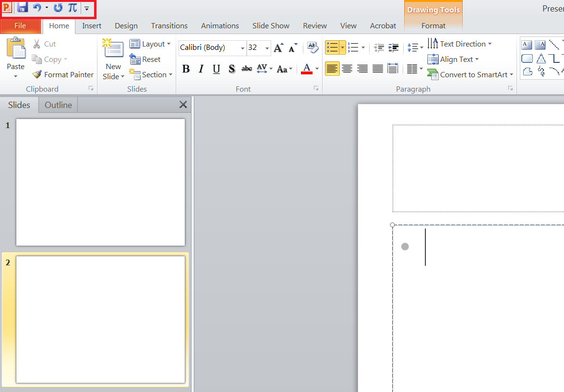The width and height of the screenshot is (564, 392).
Task: Toggle Underline formatting
Action: [216, 69]
